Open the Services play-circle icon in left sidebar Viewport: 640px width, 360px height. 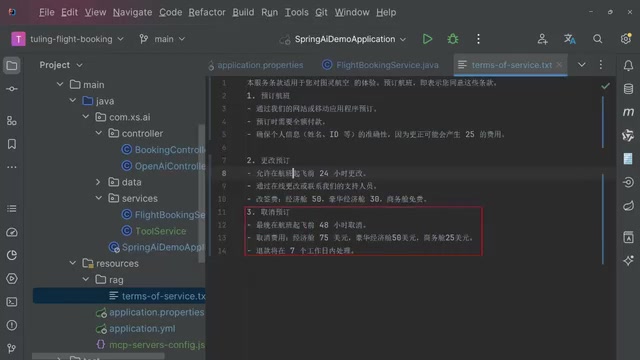coord(12,279)
